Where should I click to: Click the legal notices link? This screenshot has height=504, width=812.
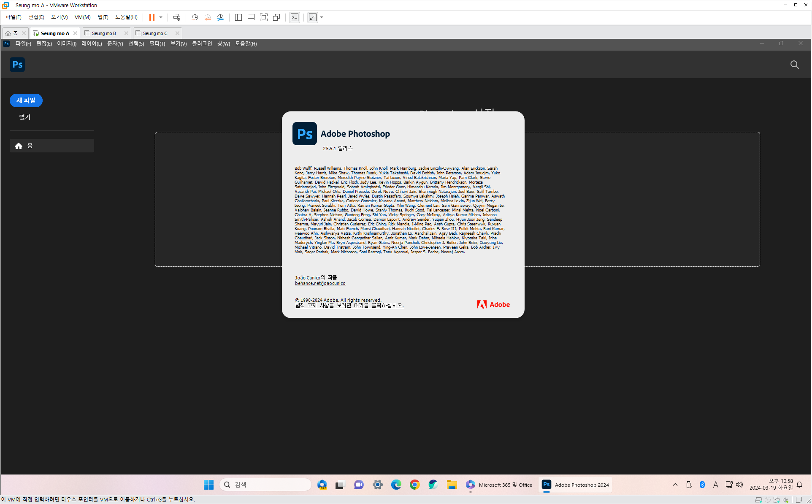point(349,305)
